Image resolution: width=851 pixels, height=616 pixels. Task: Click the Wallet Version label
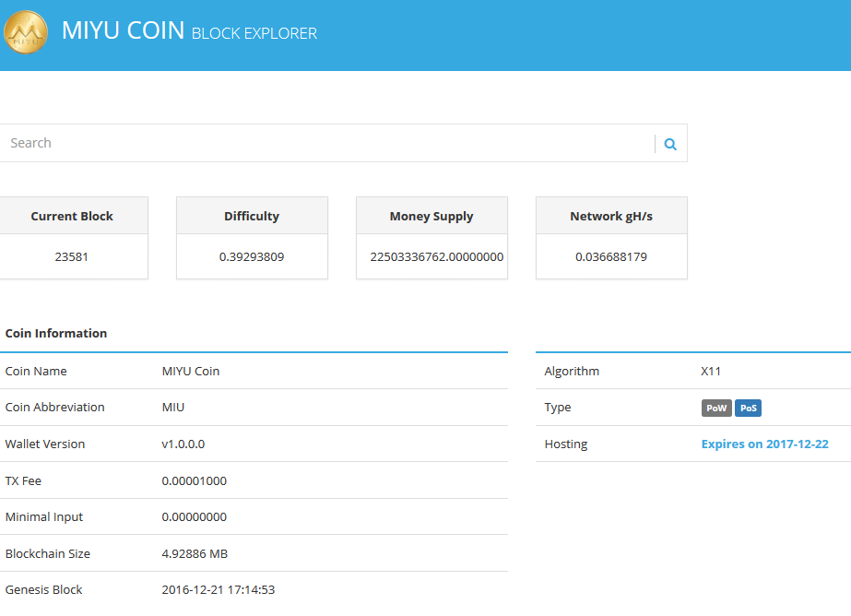tap(45, 444)
